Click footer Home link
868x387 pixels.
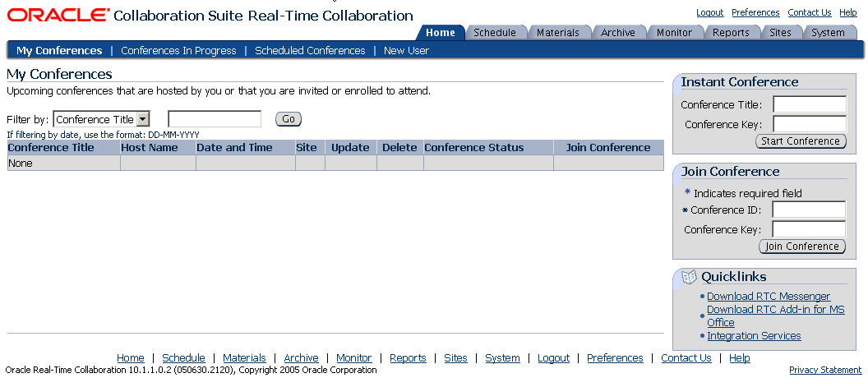[131, 358]
